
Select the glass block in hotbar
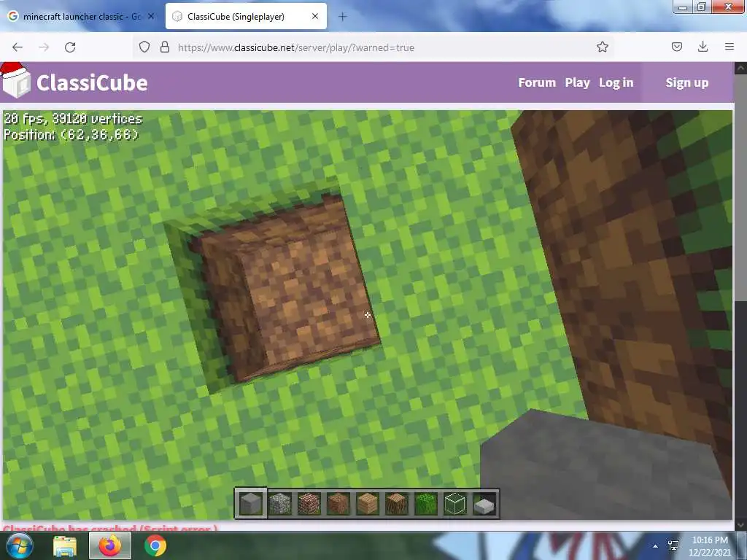pyautogui.click(x=455, y=504)
